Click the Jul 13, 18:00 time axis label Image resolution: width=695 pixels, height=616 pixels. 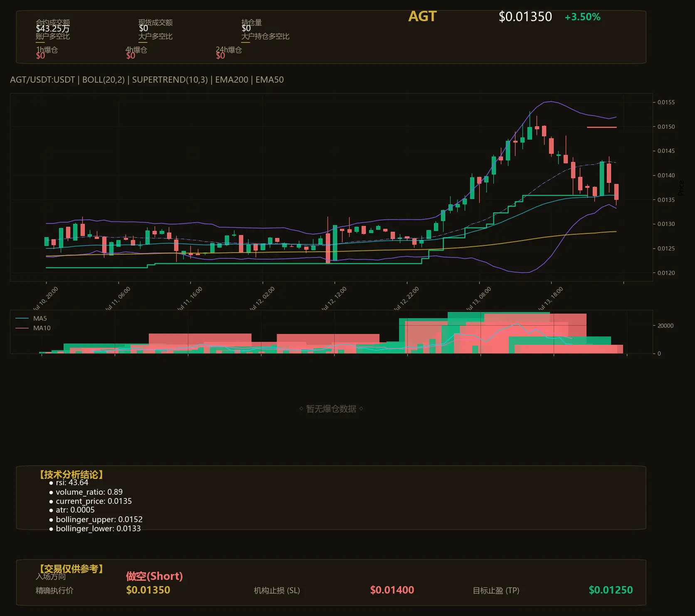pyautogui.click(x=550, y=298)
